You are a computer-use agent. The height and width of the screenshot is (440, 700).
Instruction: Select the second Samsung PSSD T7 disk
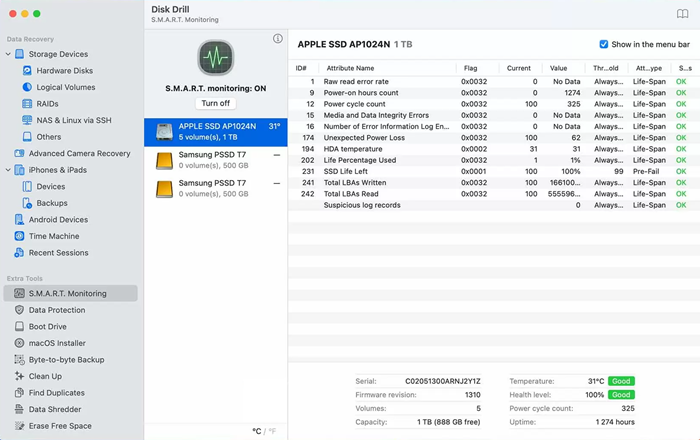[x=216, y=188]
